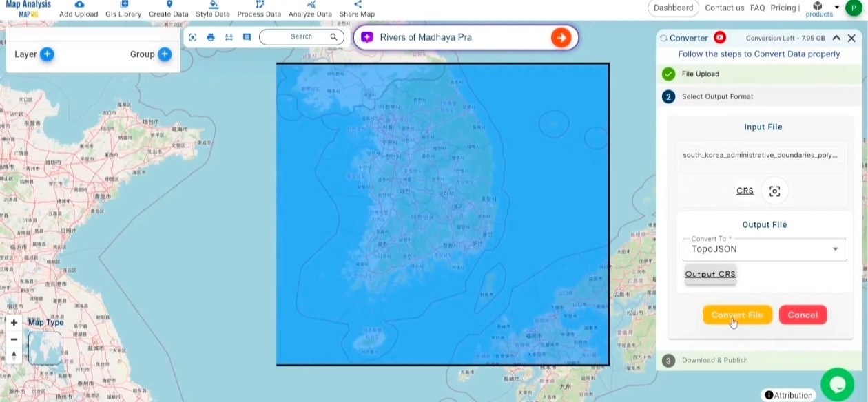Click the CRS location picker icon
868x402 pixels.
[775, 191]
